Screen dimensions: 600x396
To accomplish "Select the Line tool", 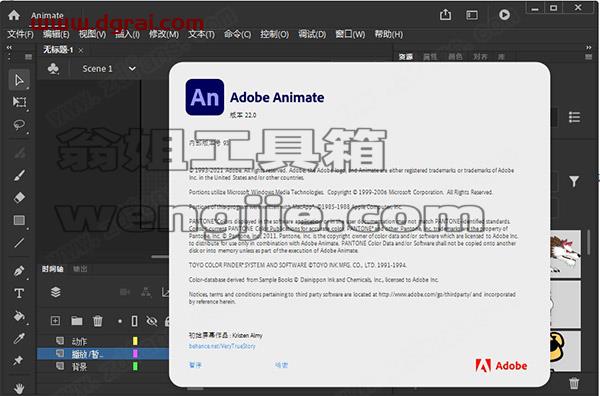I will pyautogui.click(x=19, y=243).
